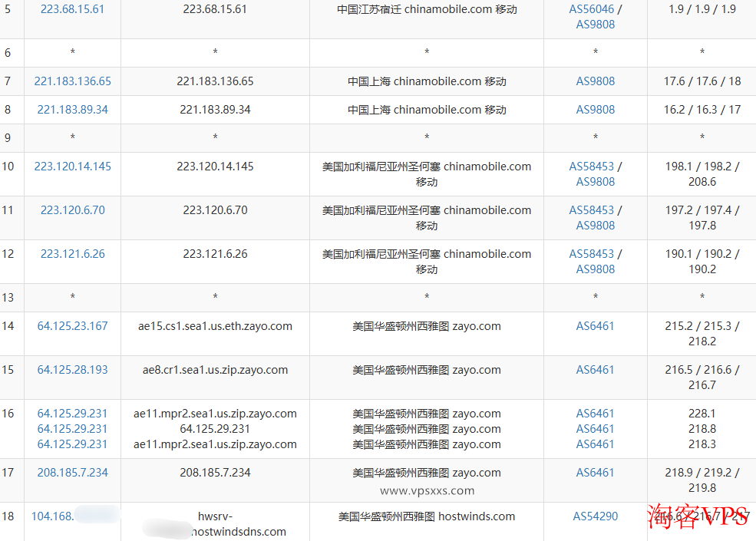Click the AS56046 link
This screenshot has height=541, width=756.
pyautogui.click(x=591, y=9)
